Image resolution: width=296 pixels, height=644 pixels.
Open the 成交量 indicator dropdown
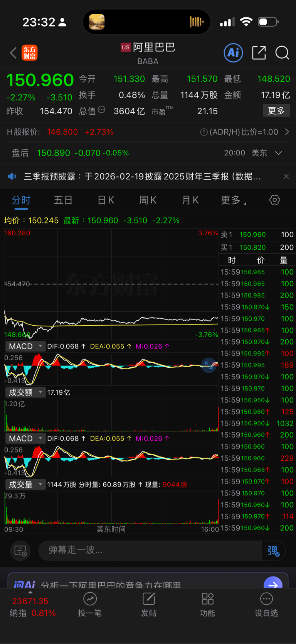pos(25,484)
